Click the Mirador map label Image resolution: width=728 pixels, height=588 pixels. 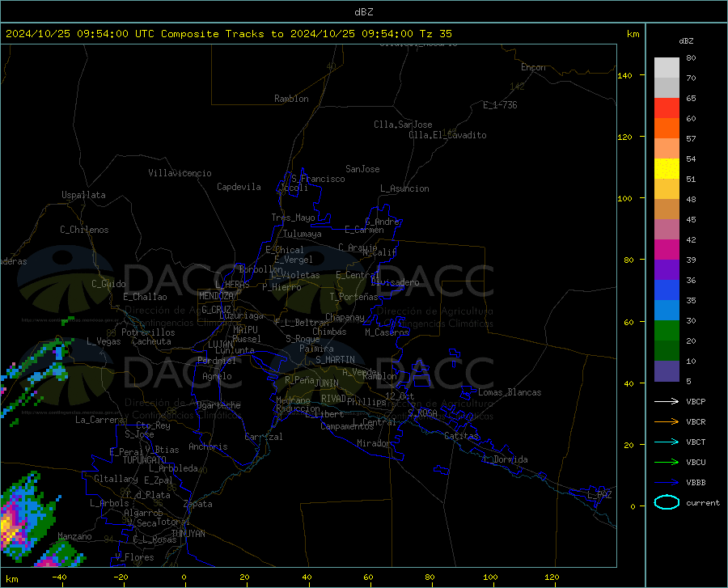click(373, 443)
